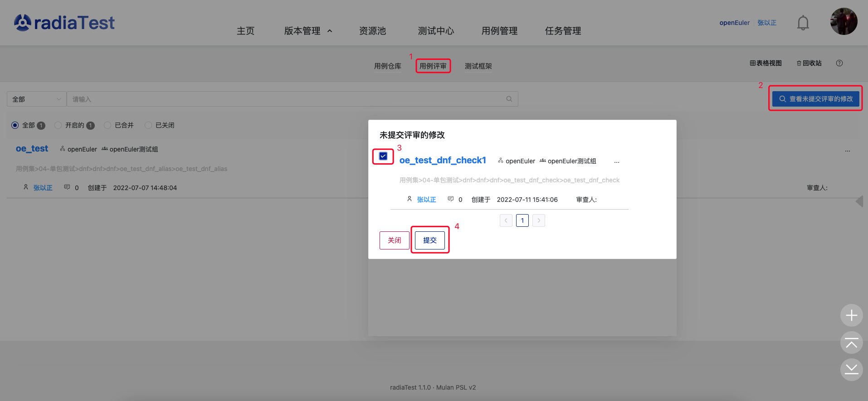Image resolution: width=868 pixels, height=401 pixels.
Task: Click the help question mark icon
Action: pyautogui.click(x=839, y=64)
